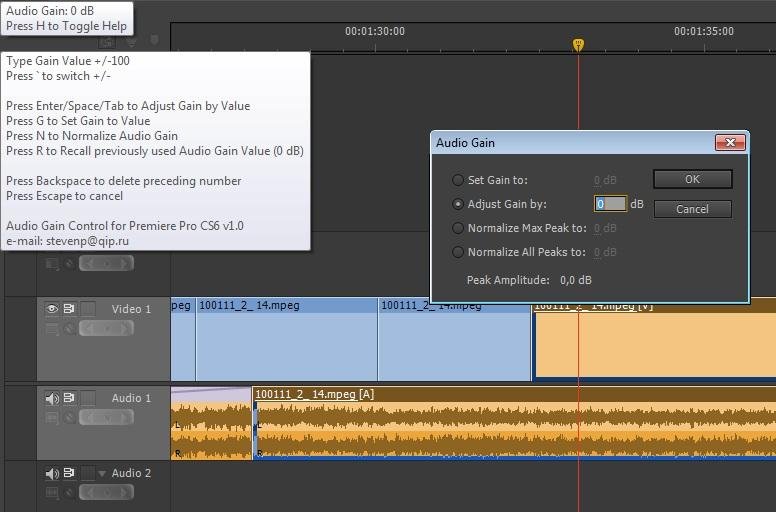The width and height of the screenshot is (776, 512).
Task: Open display style menu on Audio 1
Action: [52, 417]
